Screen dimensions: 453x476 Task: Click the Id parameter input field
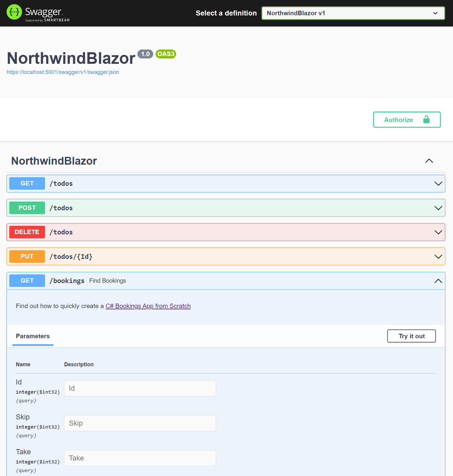(x=140, y=388)
